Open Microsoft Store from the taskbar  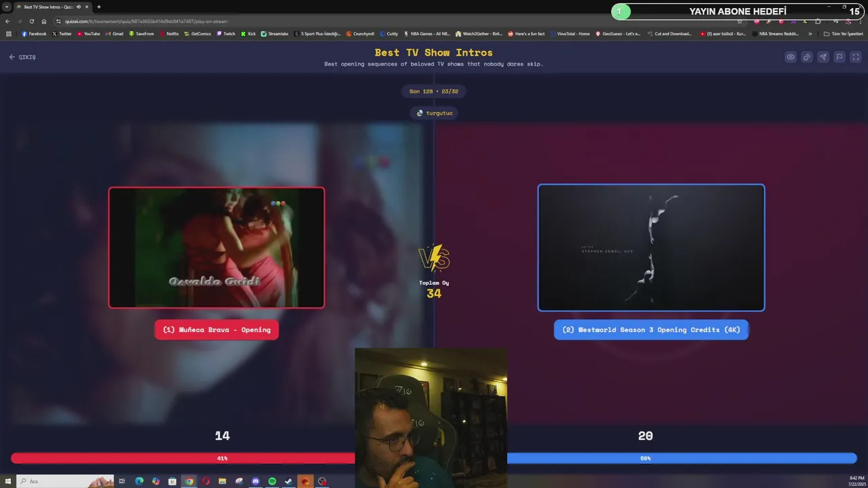point(172,481)
